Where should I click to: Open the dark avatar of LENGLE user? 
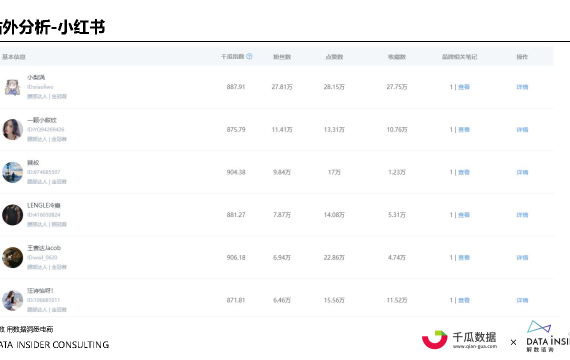click(x=12, y=215)
